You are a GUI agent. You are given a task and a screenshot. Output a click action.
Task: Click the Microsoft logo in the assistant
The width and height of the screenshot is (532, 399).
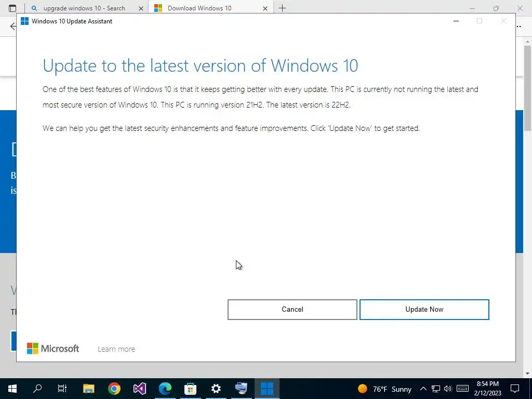point(53,349)
